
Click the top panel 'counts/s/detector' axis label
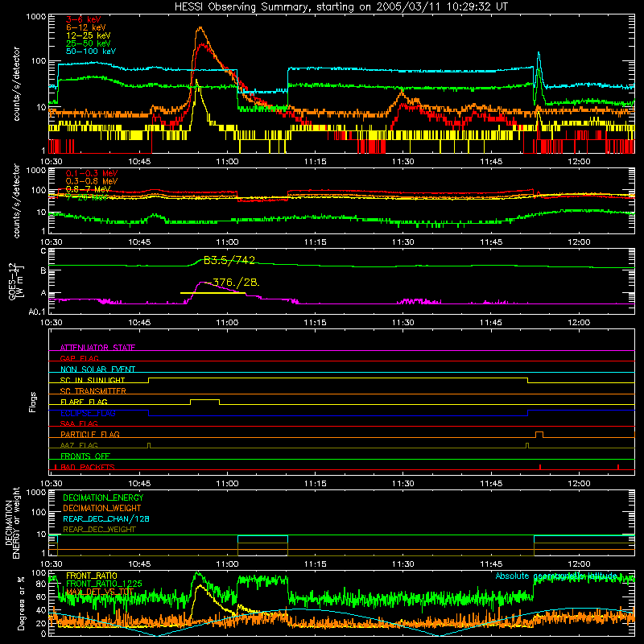point(16,84)
